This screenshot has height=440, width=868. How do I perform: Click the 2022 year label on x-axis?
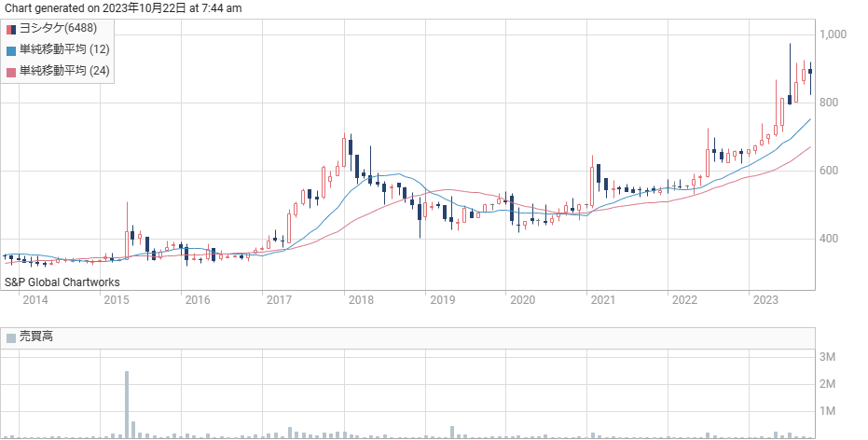pyautogui.click(x=684, y=300)
